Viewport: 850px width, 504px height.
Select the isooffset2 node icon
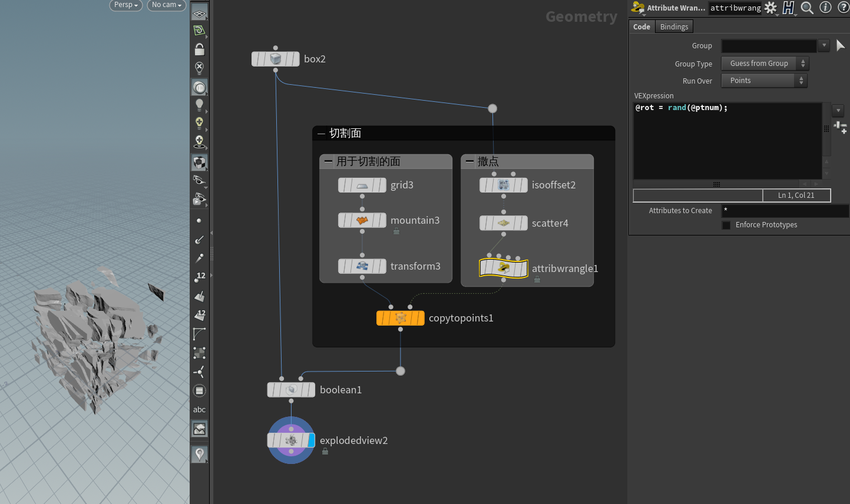click(x=504, y=185)
